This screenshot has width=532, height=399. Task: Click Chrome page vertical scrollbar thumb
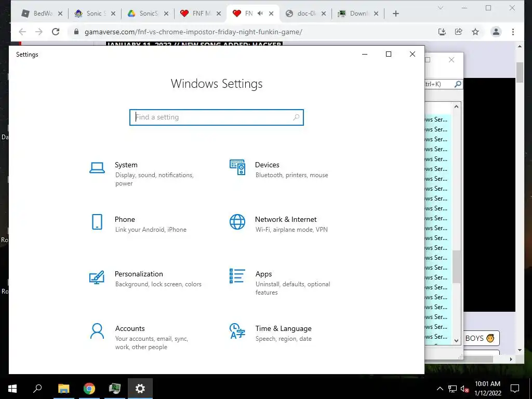(x=520, y=72)
